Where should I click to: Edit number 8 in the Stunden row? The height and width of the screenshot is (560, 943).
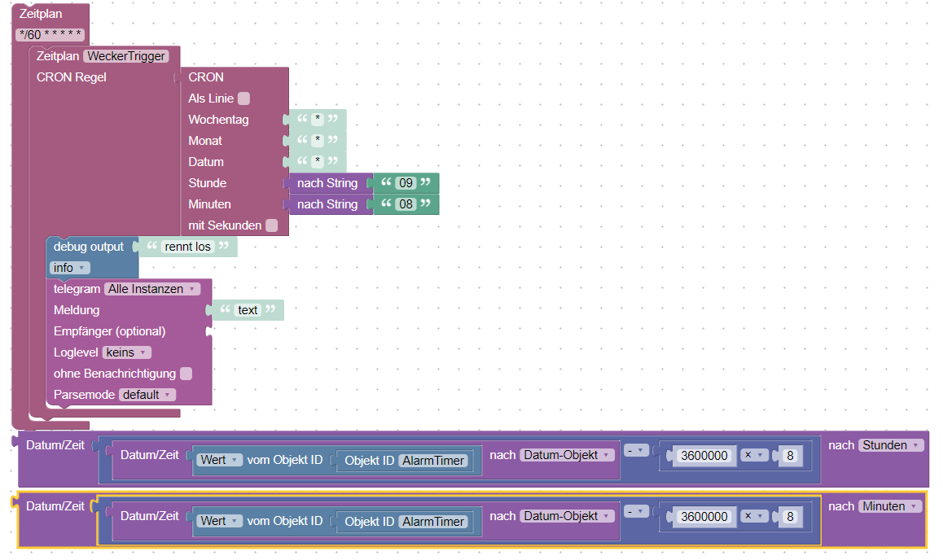coord(790,456)
